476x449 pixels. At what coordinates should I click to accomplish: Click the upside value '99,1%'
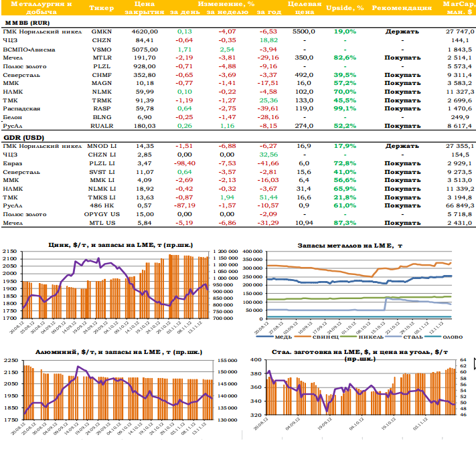(x=345, y=108)
